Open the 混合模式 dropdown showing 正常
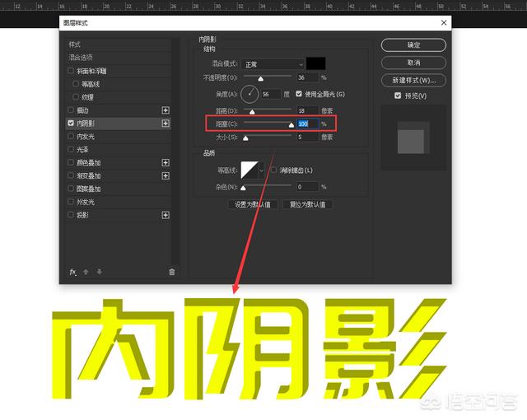The width and height of the screenshot is (527, 420). [x=273, y=64]
